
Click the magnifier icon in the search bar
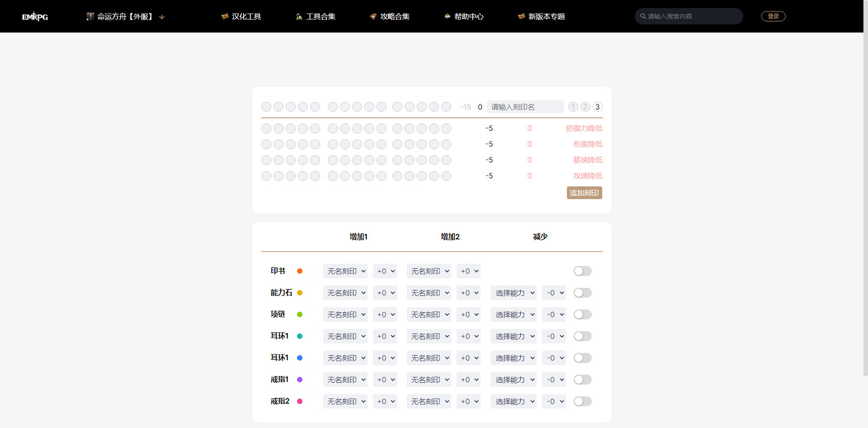[643, 16]
